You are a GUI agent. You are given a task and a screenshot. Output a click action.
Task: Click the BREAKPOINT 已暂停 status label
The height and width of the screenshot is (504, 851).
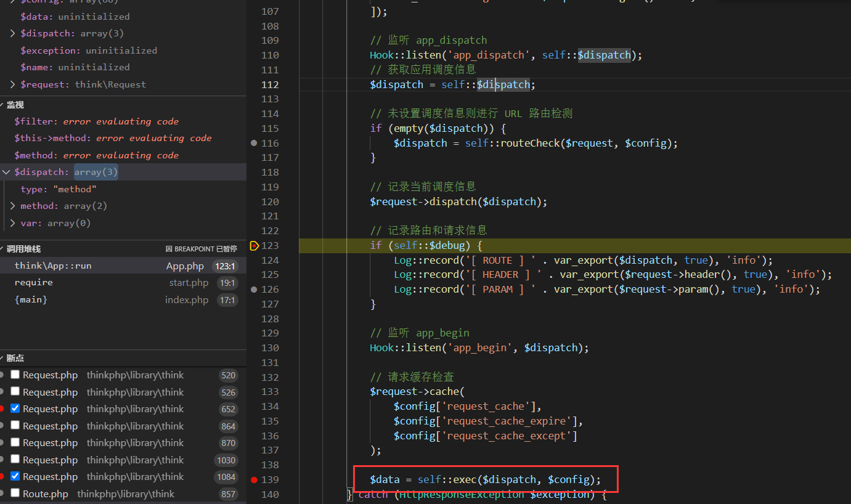point(202,249)
